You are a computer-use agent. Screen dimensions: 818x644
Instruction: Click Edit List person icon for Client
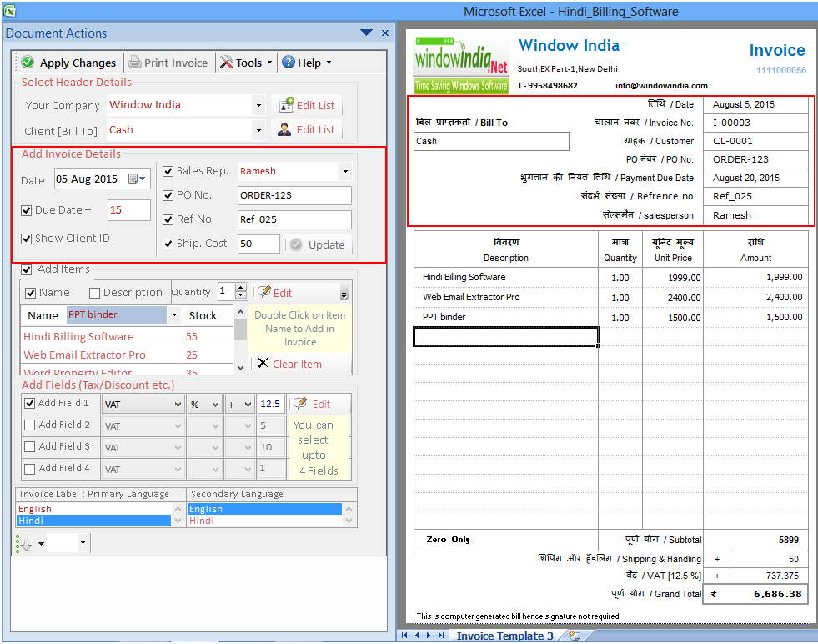[x=284, y=129]
